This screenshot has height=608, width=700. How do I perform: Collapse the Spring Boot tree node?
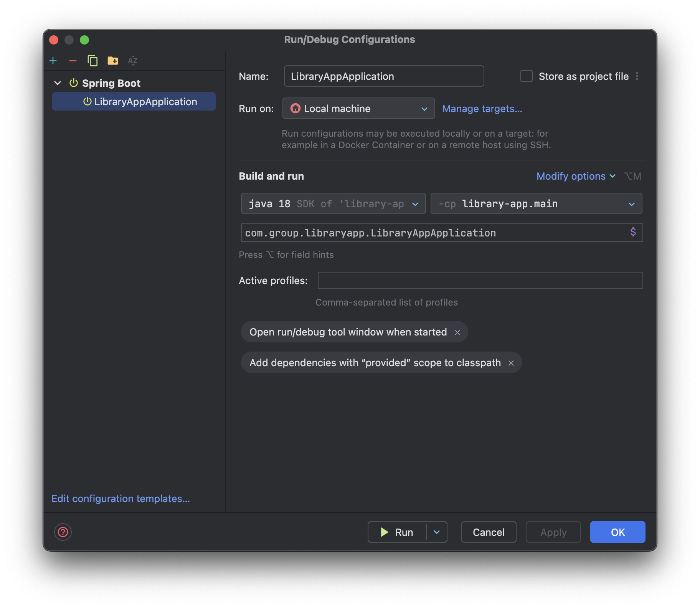click(x=58, y=83)
